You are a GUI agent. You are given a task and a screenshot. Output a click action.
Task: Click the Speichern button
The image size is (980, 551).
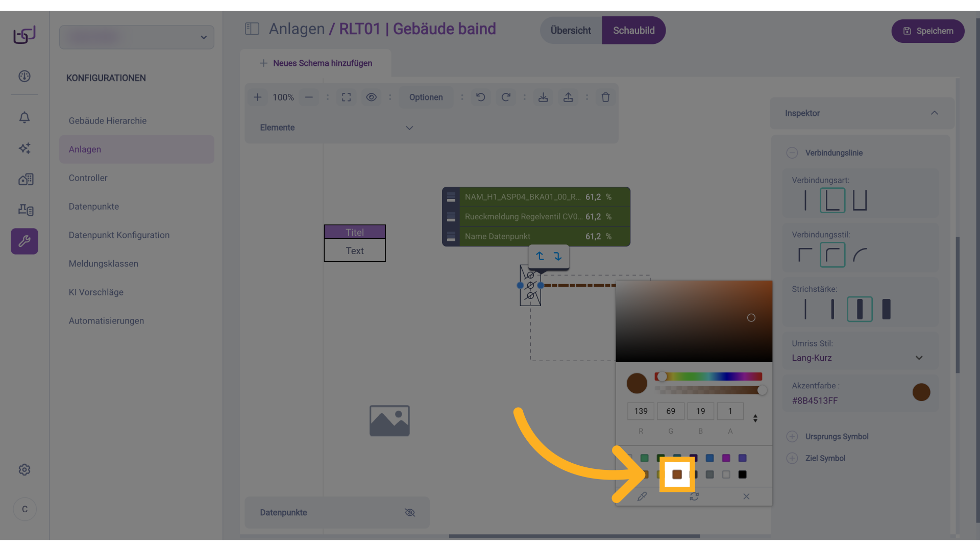click(x=927, y=31)
